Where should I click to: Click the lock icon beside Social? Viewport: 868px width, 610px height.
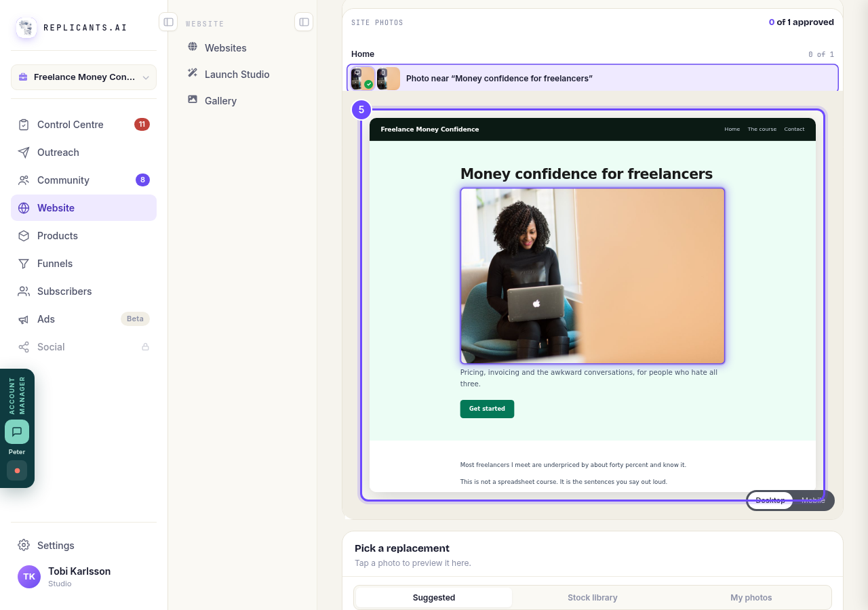[145, 347]
